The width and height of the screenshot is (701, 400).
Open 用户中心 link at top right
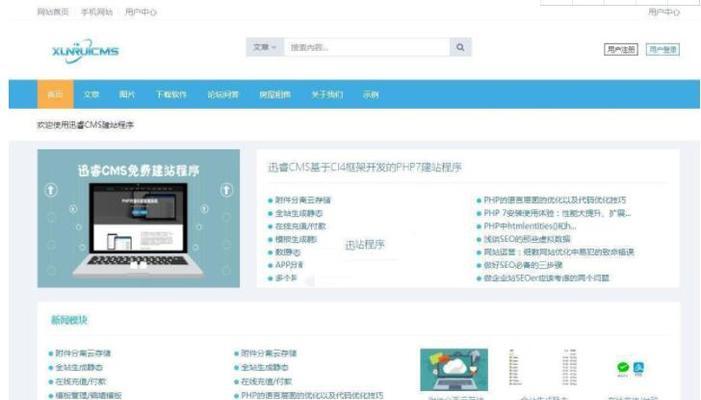(664, 12)
